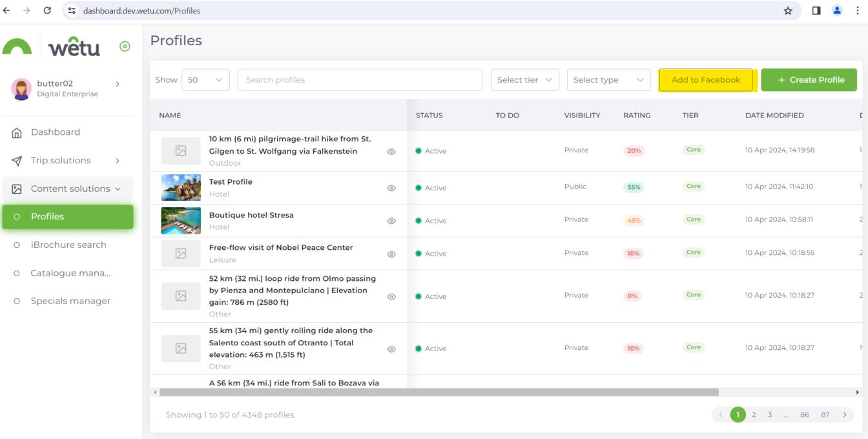The width and height of the screenshot is (868, 439).
Task: Open iBrochure search in sidebar
Action: [68, 245]
